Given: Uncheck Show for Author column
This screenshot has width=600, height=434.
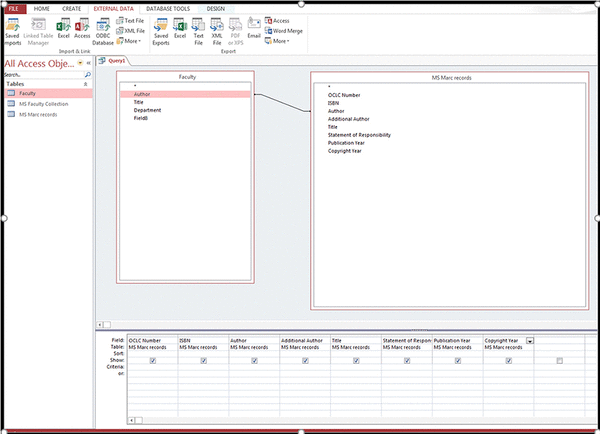Looking at the screenshot, I should [x=254, y=361].
